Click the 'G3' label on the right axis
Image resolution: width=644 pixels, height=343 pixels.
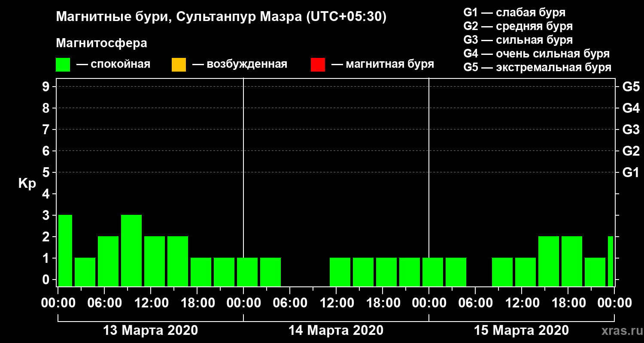[x=631, y=129]
